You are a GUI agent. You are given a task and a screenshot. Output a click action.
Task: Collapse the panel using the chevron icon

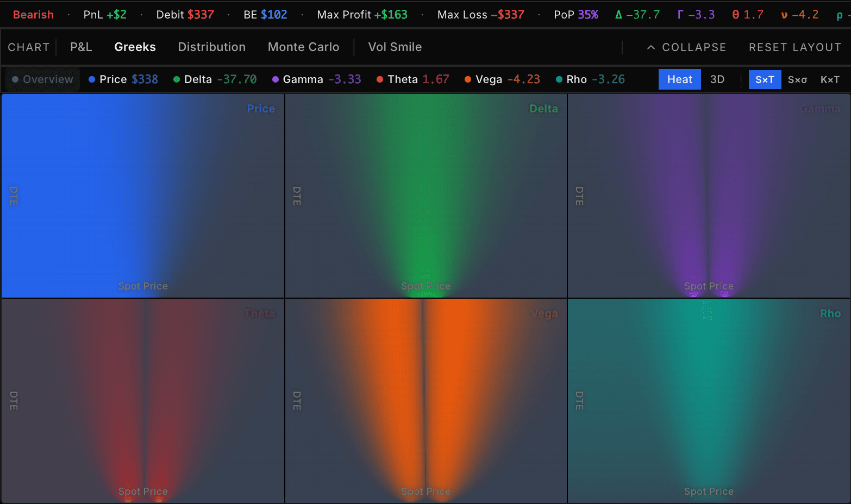[x=650, y=48]
